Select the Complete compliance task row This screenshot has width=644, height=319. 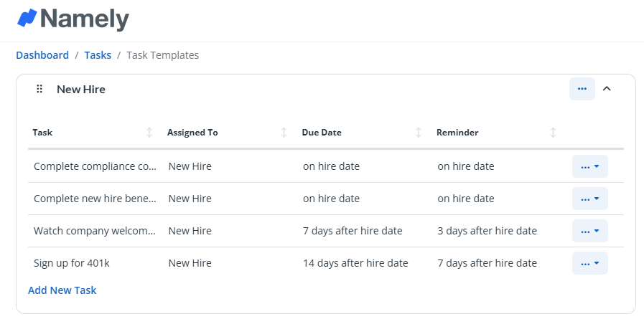[x=95, y=166]
